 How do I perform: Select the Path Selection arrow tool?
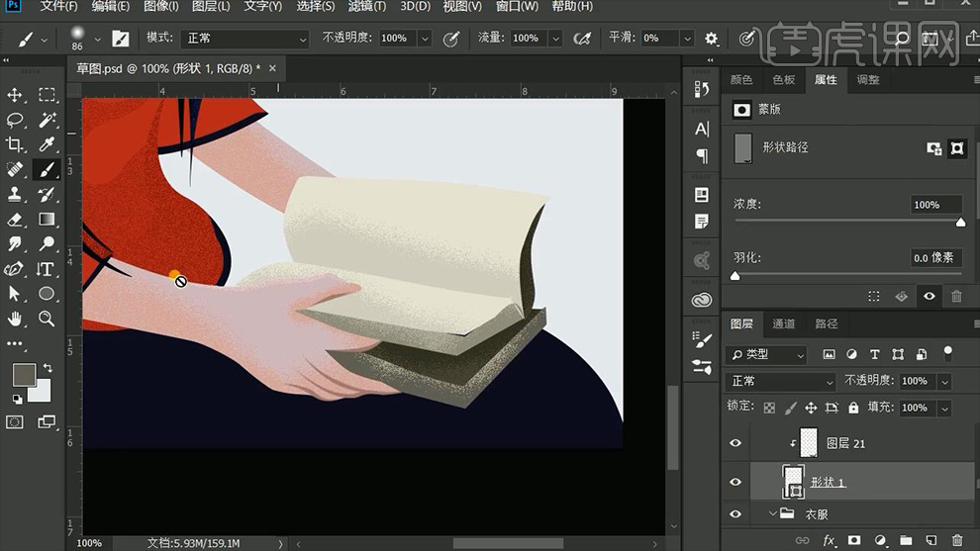point(15,294)
